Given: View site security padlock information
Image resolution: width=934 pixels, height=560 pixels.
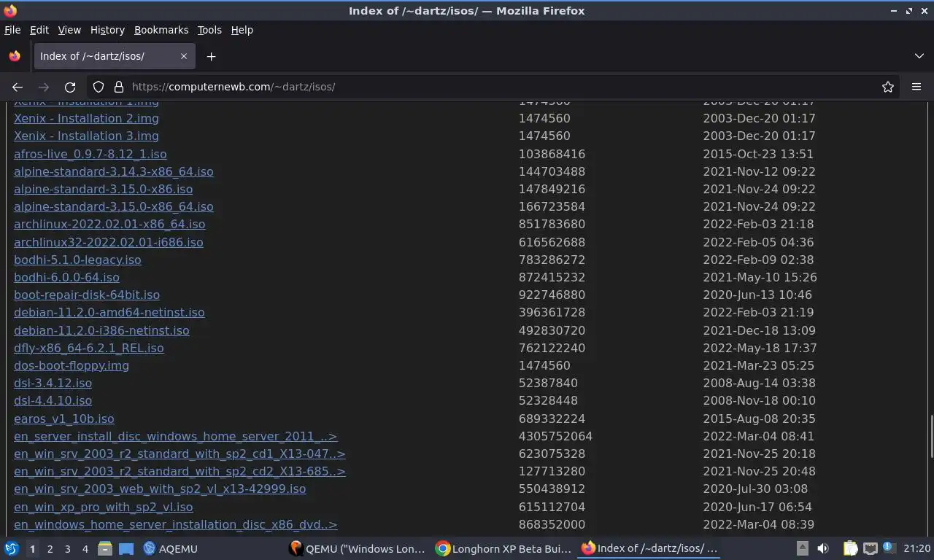Looking at the screenshot, I should (119, 87).
